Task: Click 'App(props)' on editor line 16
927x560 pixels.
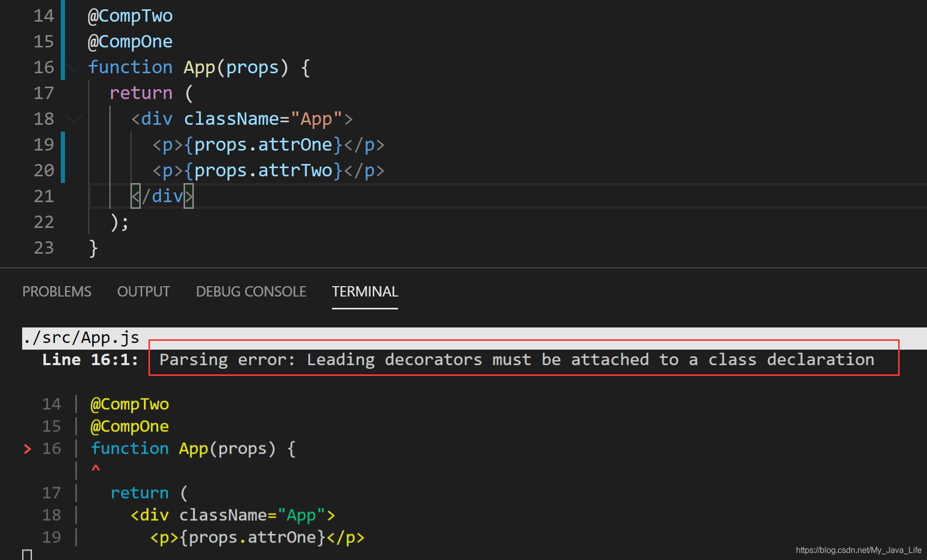Action: coord(236,67)
